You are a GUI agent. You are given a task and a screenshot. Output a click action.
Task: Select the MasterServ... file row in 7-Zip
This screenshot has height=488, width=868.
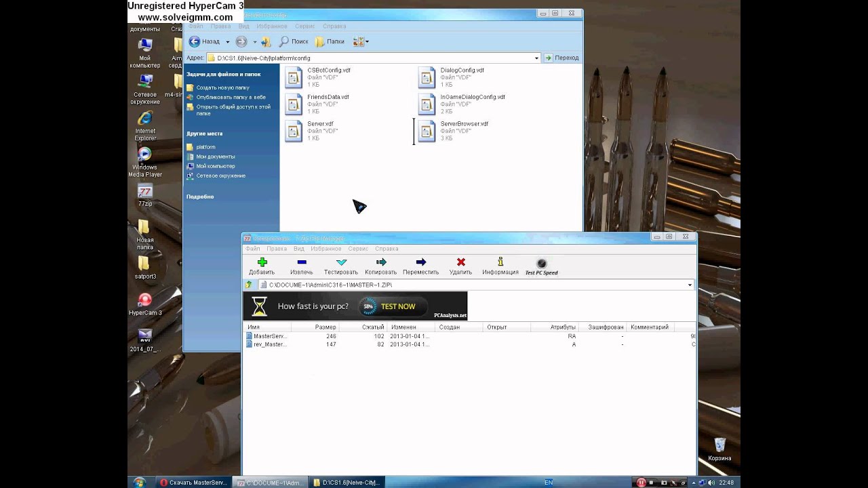click(x=470, y=336)
